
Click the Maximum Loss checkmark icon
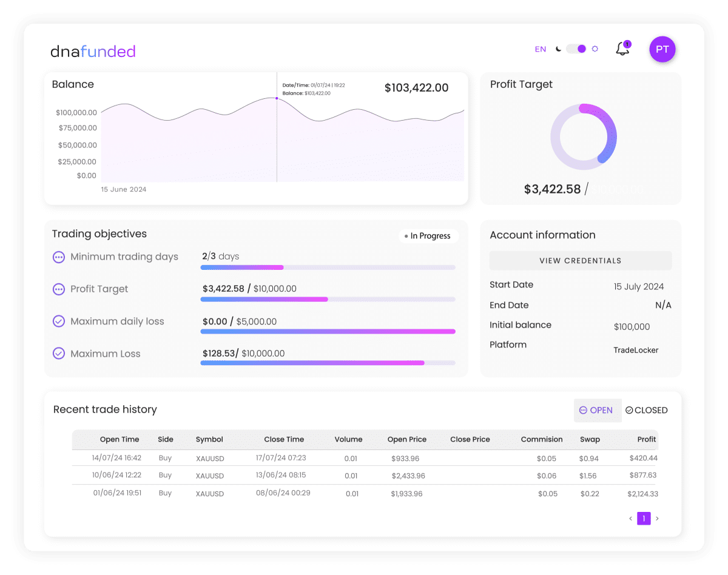[x=59, y=354]
